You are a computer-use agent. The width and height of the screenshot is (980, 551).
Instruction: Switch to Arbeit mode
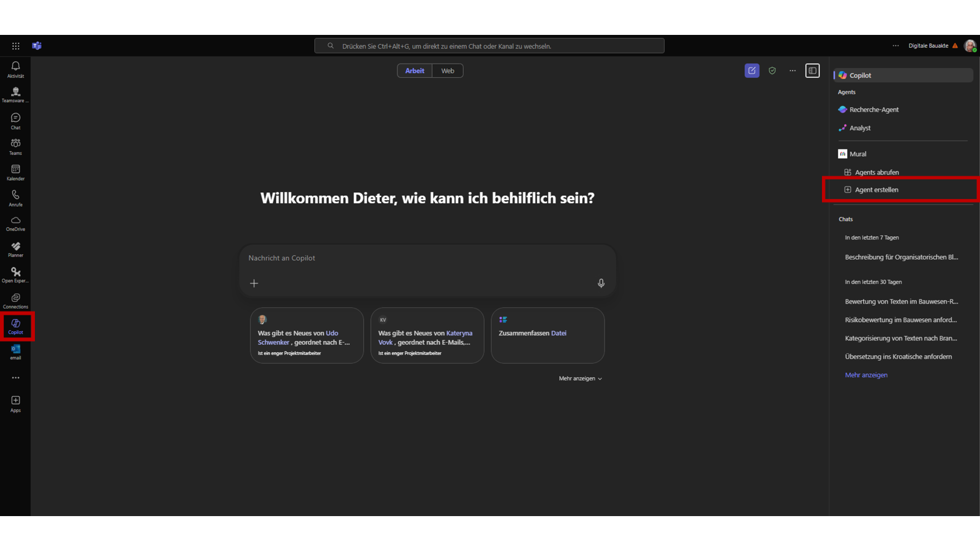click(x=415, y=71)
